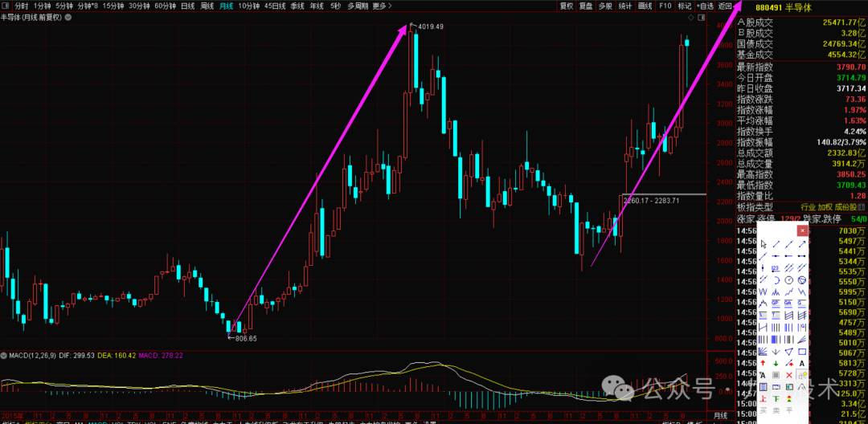Open F10 company info

pos(665,6)
